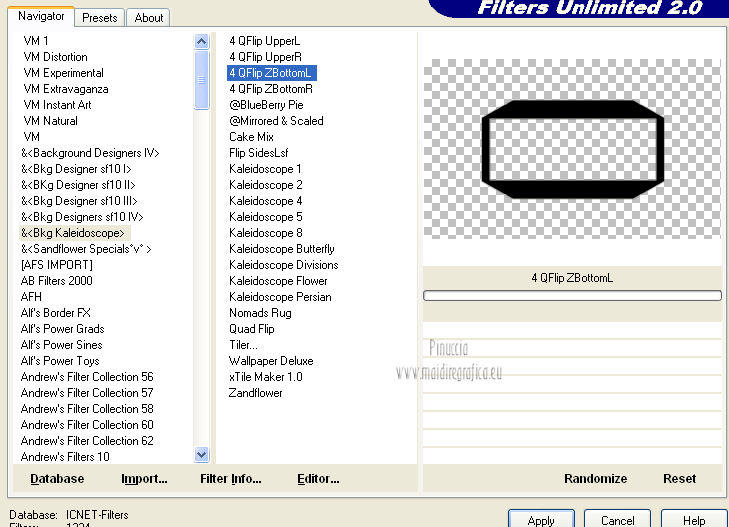The width and height of the screenshot is (729, 527).
Task: Choose Kaleidoscope Persian filter
Action: [280, 297]
